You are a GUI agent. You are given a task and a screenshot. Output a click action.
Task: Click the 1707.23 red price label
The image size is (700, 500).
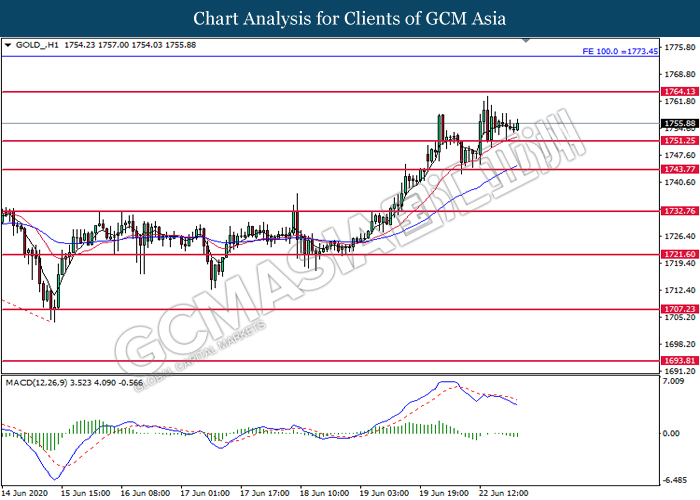(x=679, y=309)
